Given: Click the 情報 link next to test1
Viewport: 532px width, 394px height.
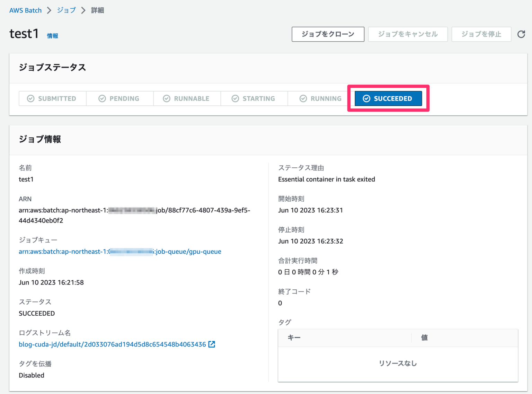Looking at the screenshot, I should 52,36.
